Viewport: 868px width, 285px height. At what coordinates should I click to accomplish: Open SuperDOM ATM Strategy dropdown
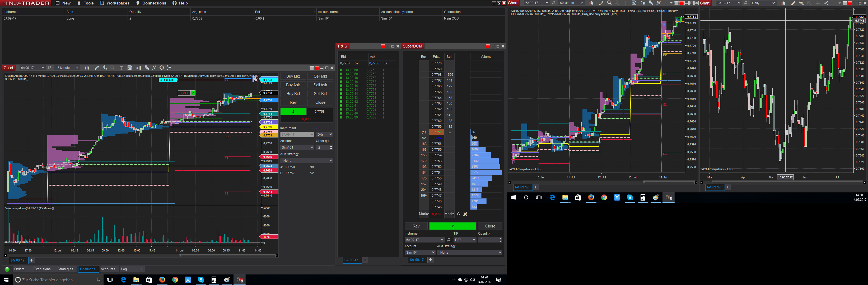pyautogui.click(x=470, y=252)
